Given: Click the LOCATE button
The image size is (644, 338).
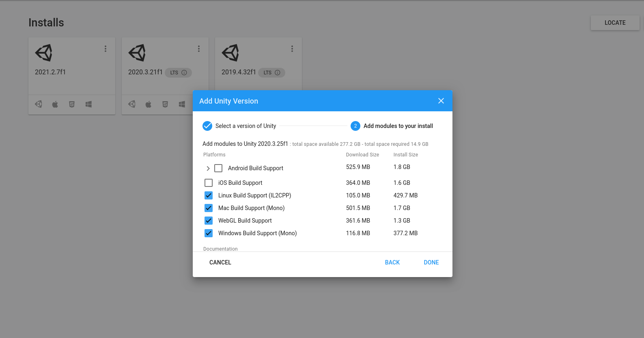Looking at the screenshot, I should [615, 23].
